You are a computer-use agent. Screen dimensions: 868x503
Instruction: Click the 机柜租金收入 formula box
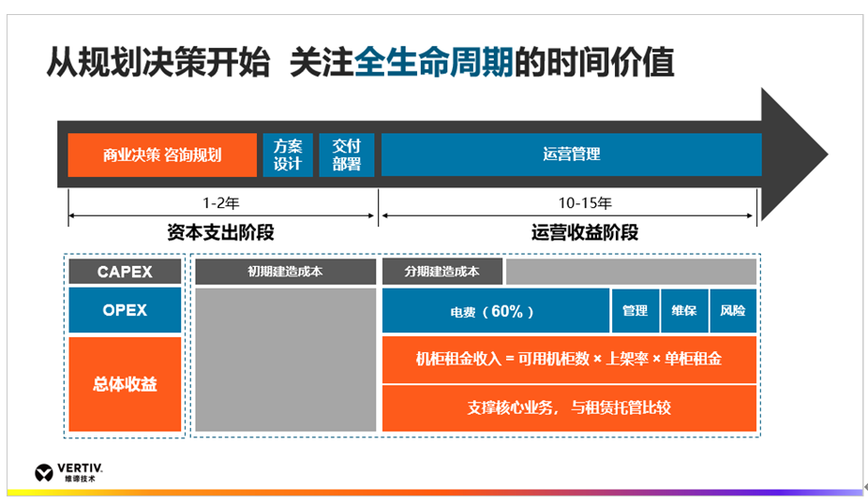(569, 360)
